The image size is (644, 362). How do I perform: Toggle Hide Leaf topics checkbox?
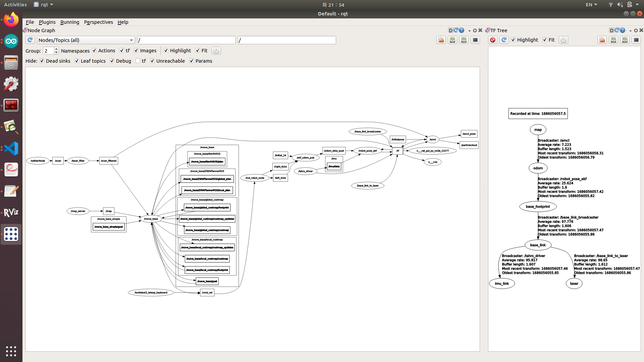(77, 61)
